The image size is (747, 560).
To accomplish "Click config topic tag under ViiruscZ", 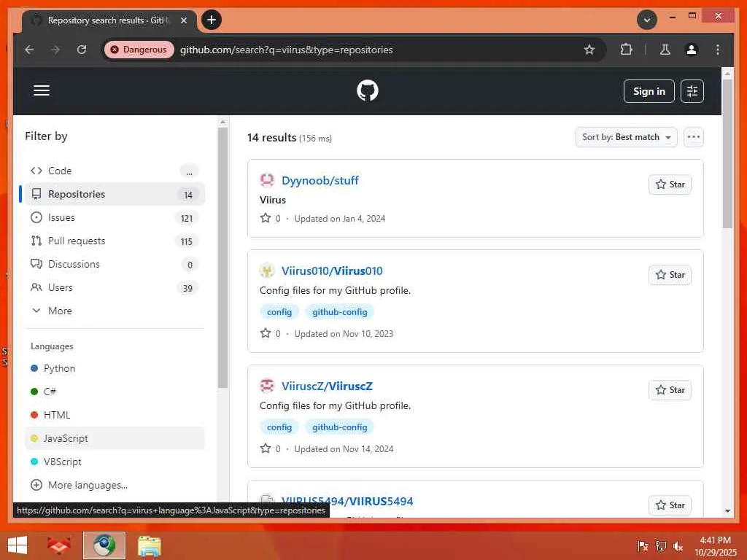I will [279, 427].
